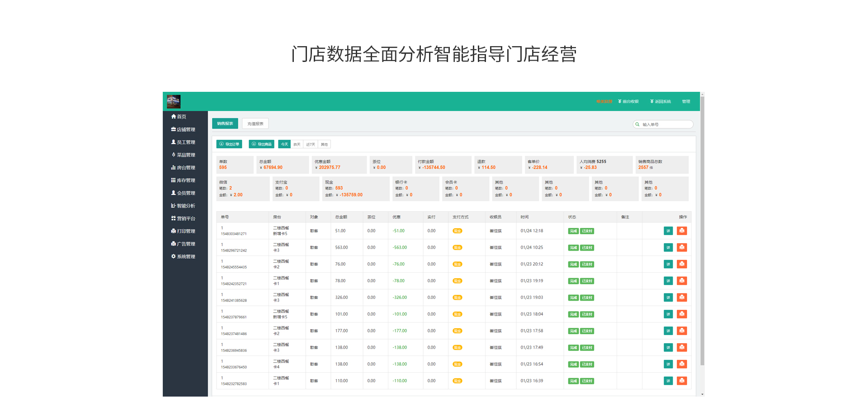Viewport: 868px width, 407px height.
Task: Click 完成 status badge at 01/23 20:12
Action: tap(573, 264)
